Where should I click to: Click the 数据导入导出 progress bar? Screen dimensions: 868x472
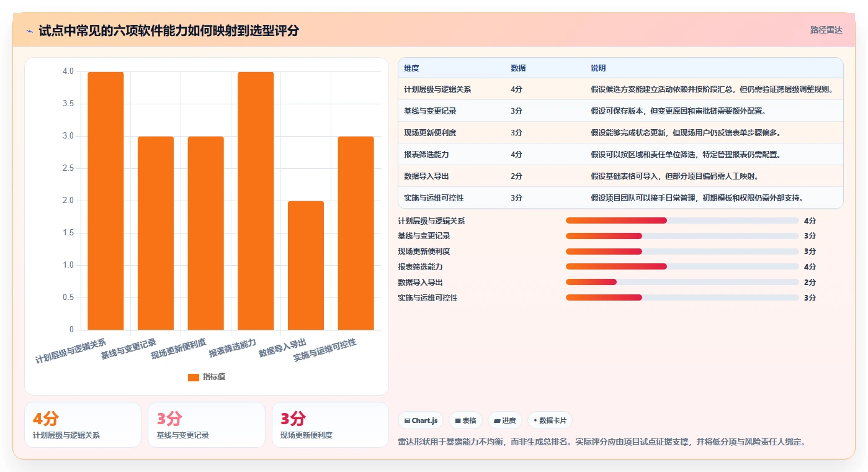(x=682, y=282)
